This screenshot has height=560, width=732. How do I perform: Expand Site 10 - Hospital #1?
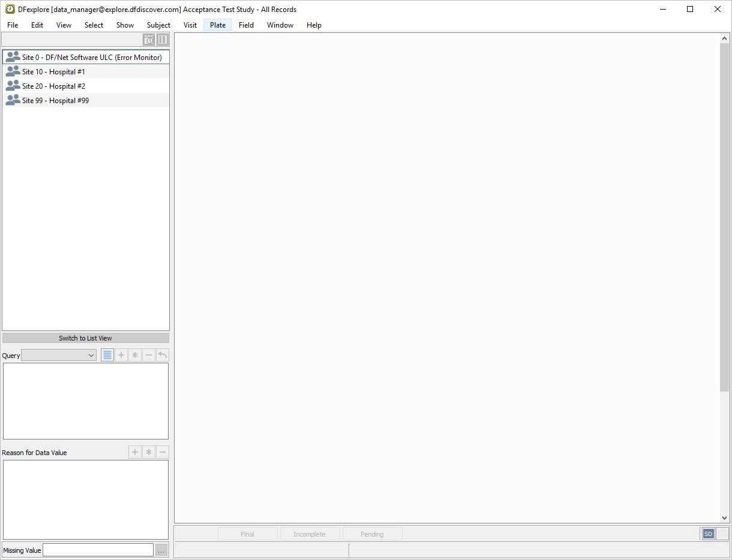53,72
